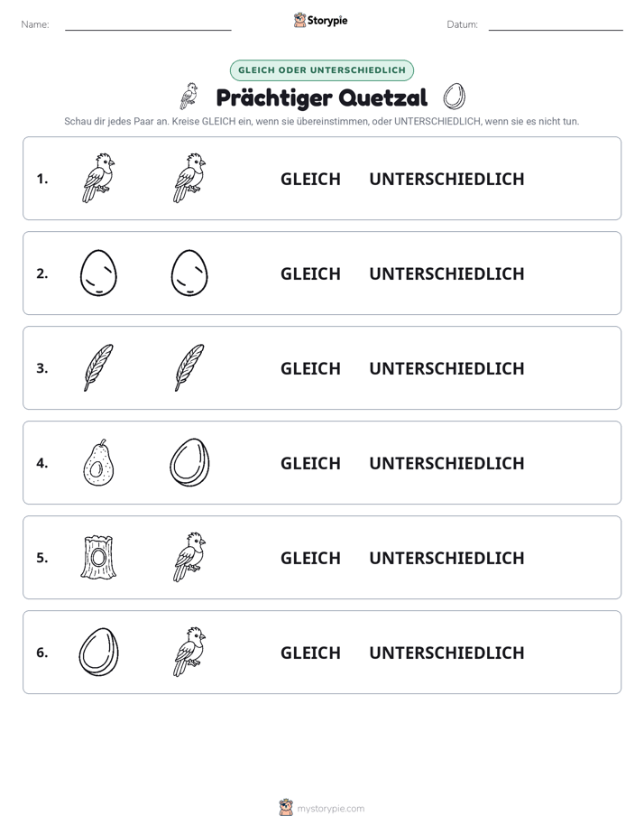Image resolution: width=644 pixels, height=834 pixels.
Task: Click the Storypie bear logo at top
Action: [299, 20]
